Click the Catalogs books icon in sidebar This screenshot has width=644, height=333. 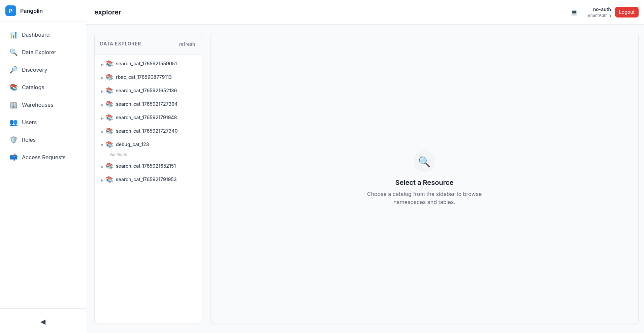(13, 87)
